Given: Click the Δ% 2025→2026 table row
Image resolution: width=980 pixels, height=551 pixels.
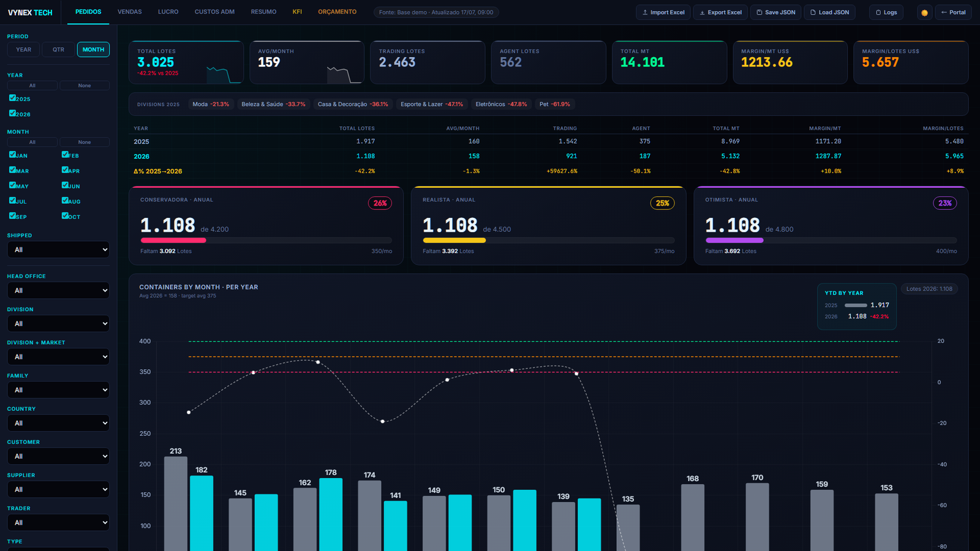Looking at the screenshot, I should (x=548, y=171).
